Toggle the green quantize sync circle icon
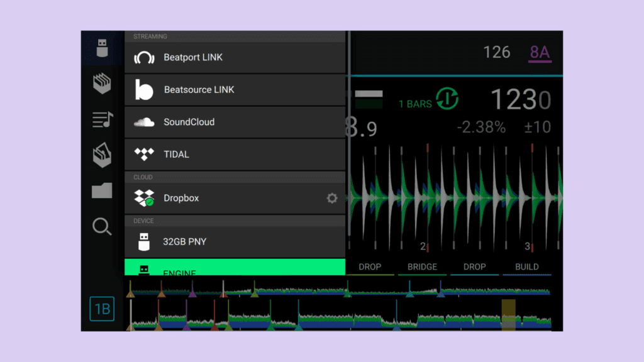644x362 pixels. [x=447, y=99]
